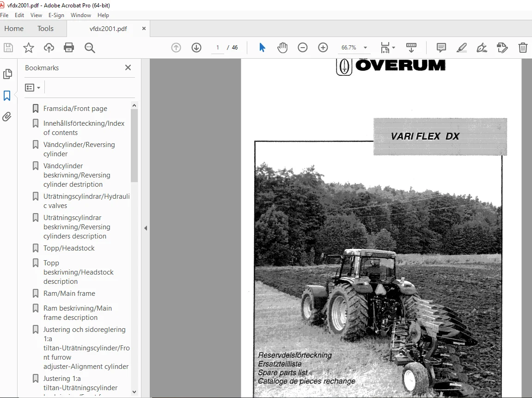Add a comment note
This screenshot has width=532, height=398.
pyautogui.click(x=441, y=48)
